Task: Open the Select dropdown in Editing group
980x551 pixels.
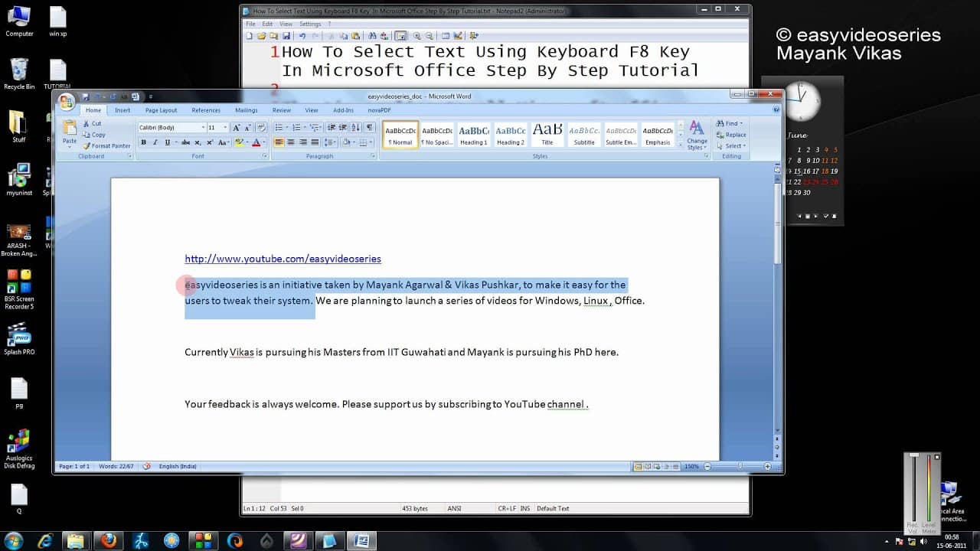Action: coord(731,146)
